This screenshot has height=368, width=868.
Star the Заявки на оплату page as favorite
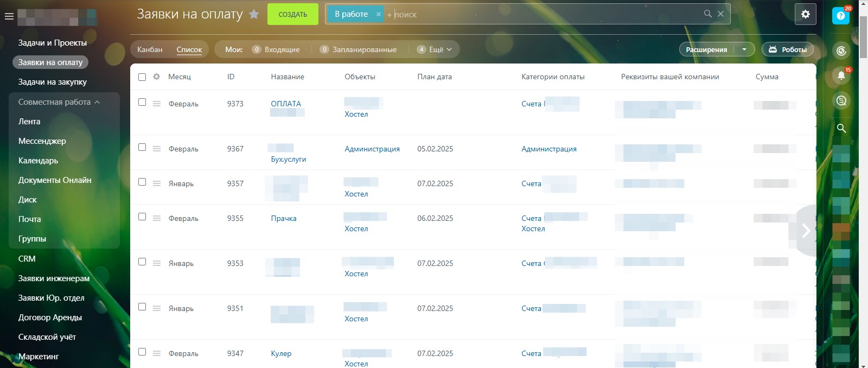click(x=254, y=14)
